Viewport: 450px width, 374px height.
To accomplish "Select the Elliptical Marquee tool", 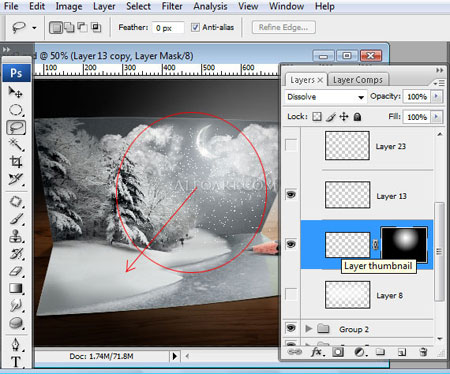I will click(x=16, y=110).
